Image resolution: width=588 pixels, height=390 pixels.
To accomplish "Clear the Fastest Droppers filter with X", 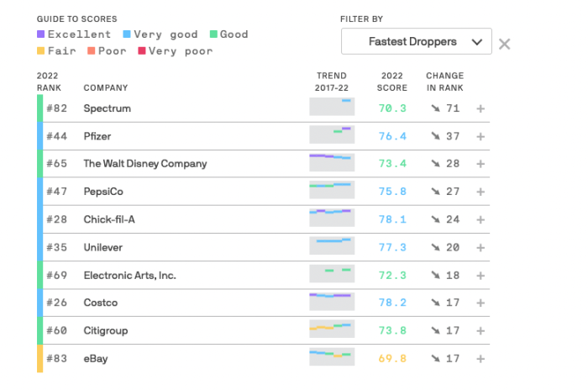I will (504, 44).
